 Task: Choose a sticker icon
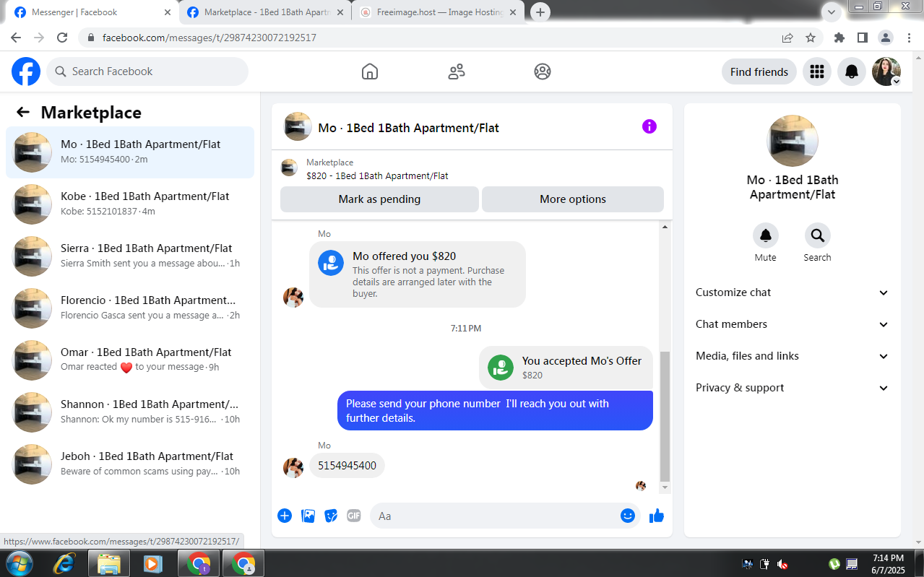click(x=331, y=516)
